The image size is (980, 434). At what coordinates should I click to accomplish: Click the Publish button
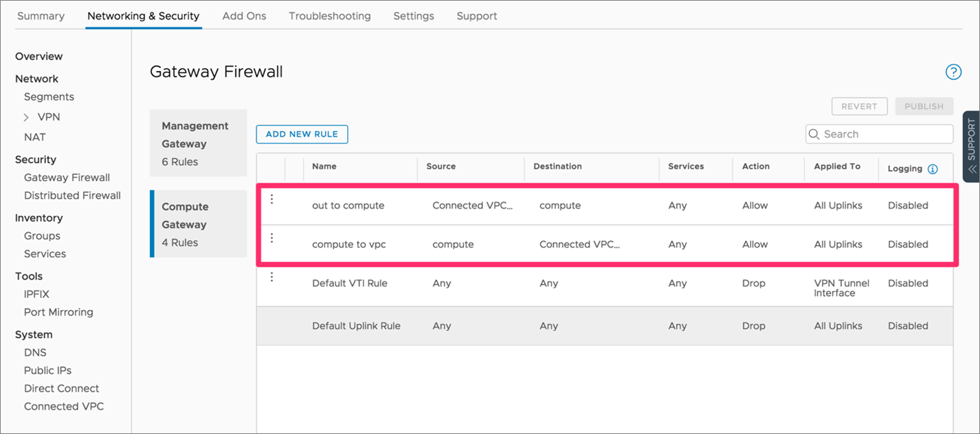click(924, 107)
